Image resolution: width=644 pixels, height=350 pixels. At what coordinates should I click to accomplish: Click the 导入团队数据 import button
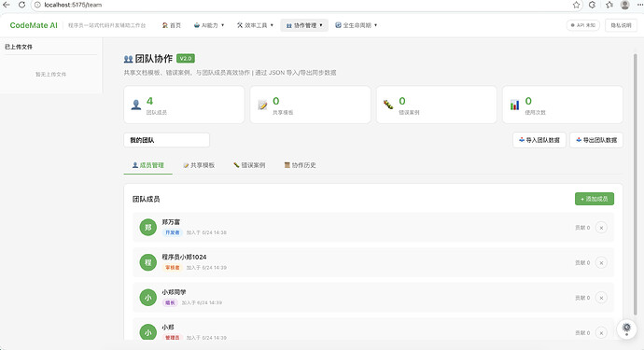click(x=539, y=140)
